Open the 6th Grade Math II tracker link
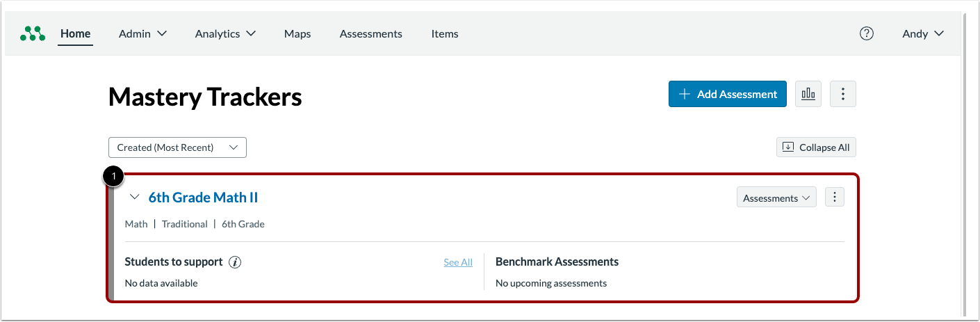Screen dimensions: 980x322 (203, 198)
